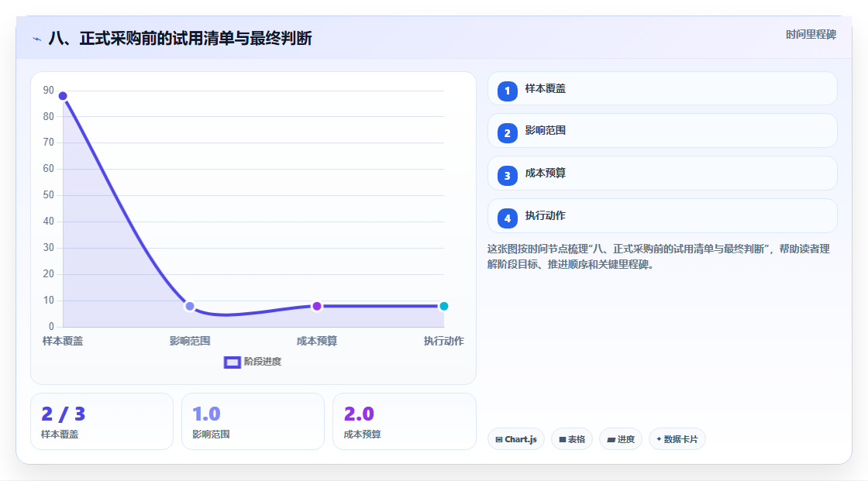
Task: Click the 时间里程碑 label in the header
Action: pyautogui.click(x=811, y=35)
